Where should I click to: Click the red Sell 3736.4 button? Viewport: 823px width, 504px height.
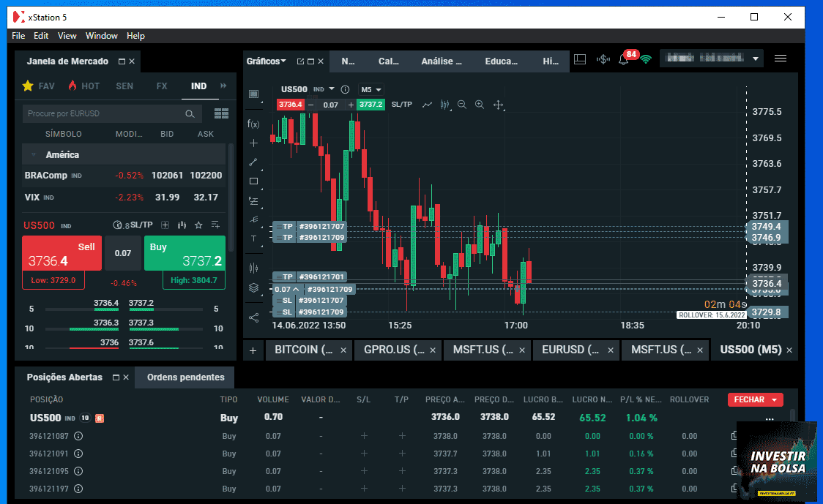[62, 253]
